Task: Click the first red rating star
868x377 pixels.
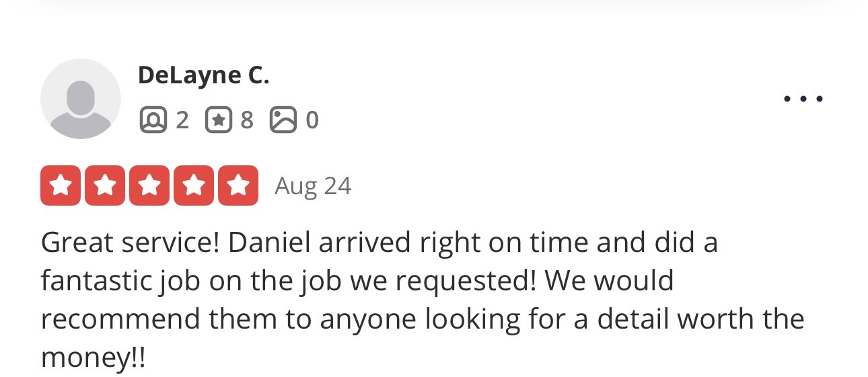Action: [61, 185]
